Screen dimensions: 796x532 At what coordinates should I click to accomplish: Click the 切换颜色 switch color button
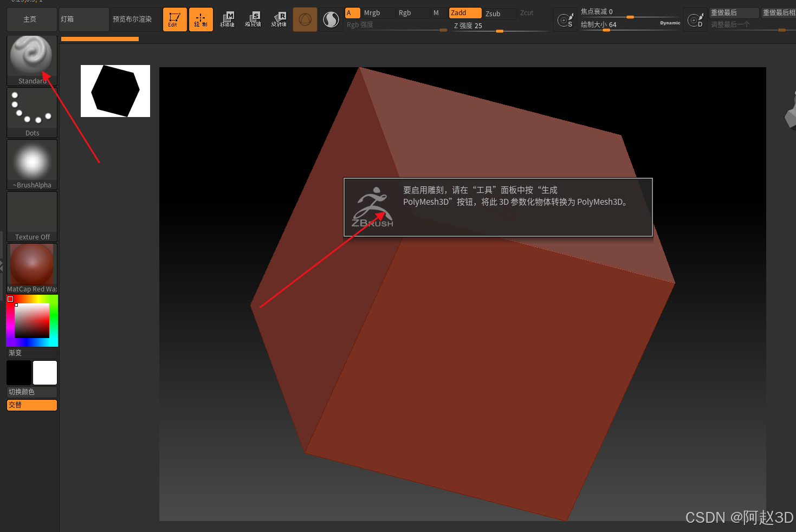pos(32,392)
